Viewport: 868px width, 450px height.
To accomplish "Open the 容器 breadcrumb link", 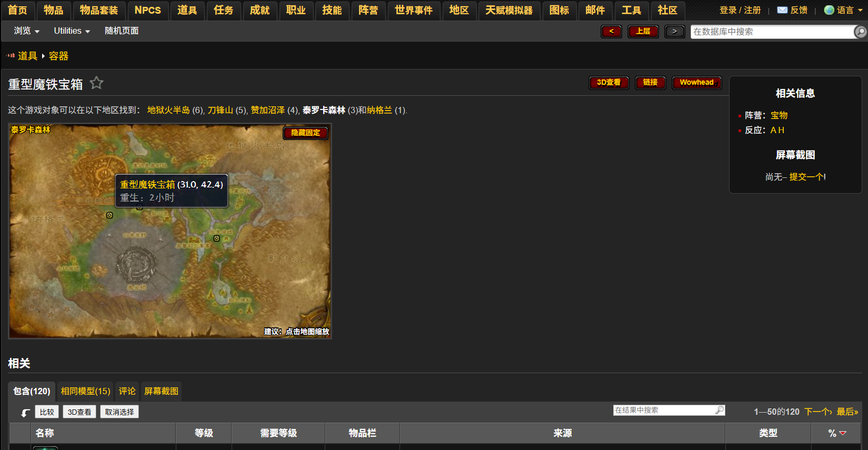I will coord(58,56).
